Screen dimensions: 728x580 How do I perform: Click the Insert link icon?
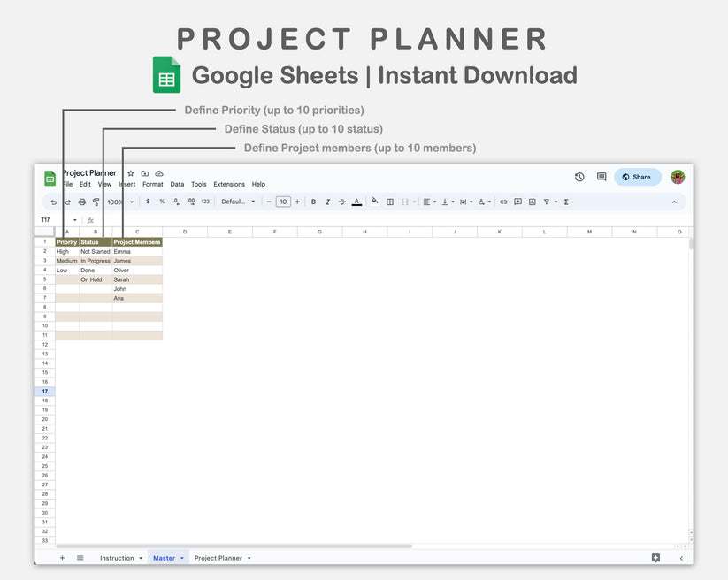coord(503,202)
